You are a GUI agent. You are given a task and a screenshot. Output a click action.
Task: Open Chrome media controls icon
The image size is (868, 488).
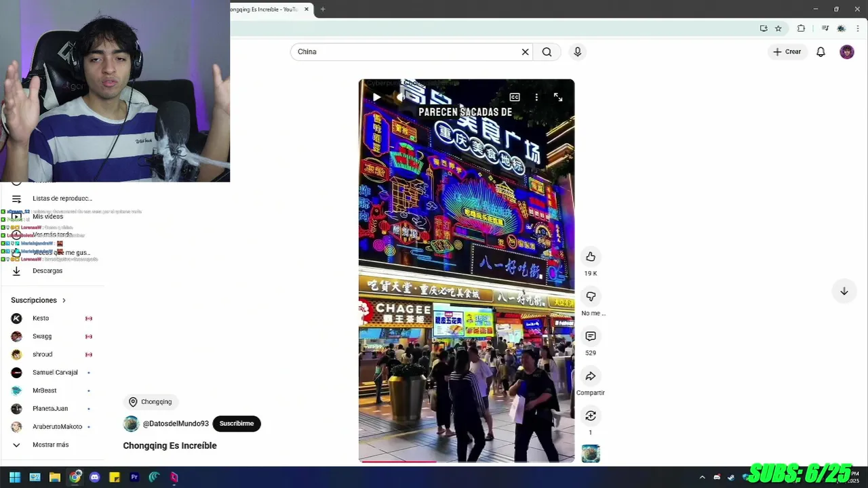point(825,28)
